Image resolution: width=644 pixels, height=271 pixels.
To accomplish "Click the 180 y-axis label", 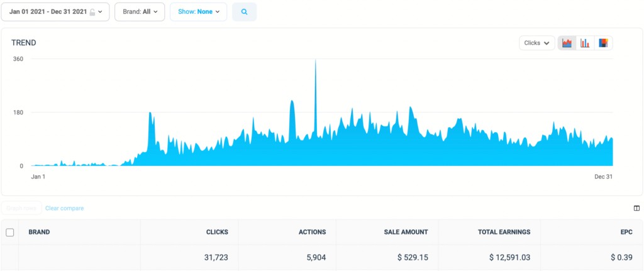I will coord(18,112).
